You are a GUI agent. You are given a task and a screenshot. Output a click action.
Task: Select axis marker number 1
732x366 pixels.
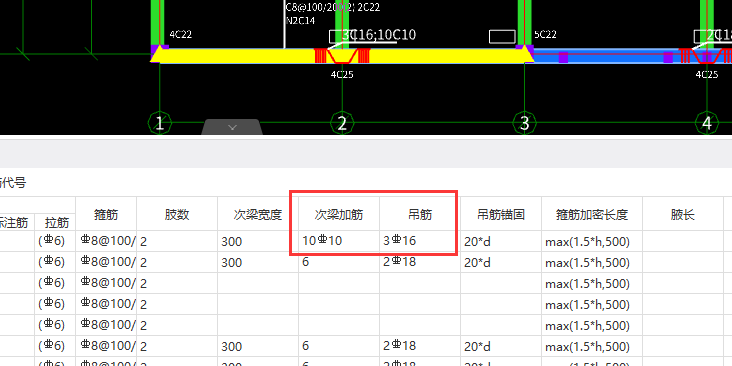click(160, 123)
